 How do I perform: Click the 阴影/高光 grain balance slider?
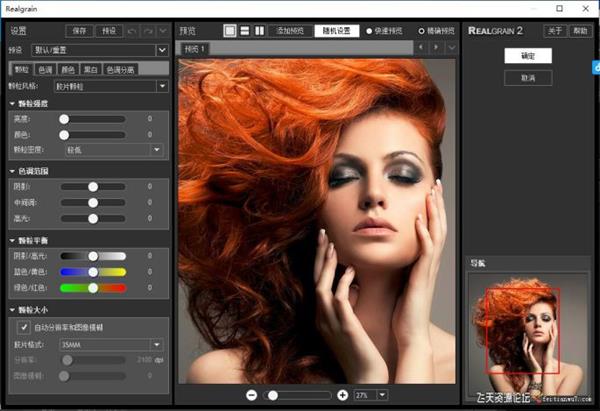[x=93, y=256]
